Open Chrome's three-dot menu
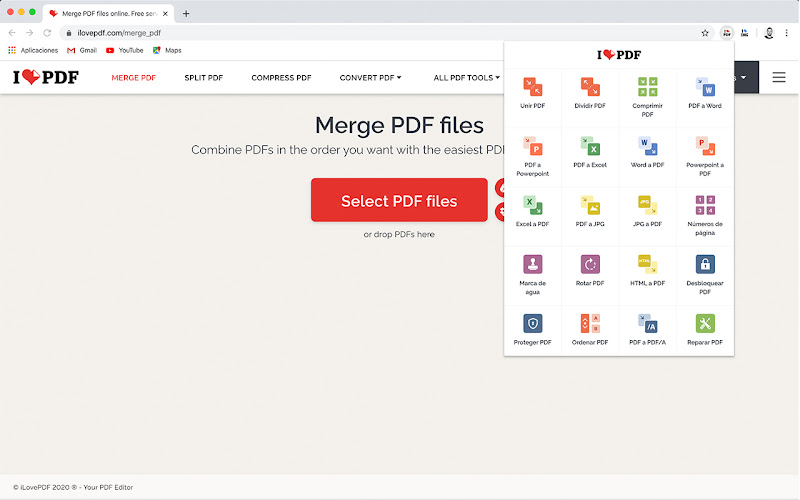800x500 pixels. click(x=786, y=33)
